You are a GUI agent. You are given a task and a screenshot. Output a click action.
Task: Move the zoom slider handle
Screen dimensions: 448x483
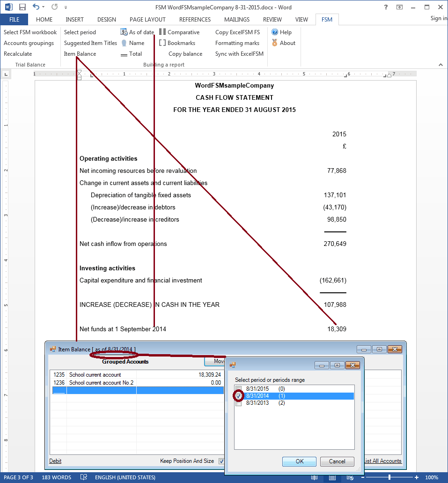tap(389, 477)
